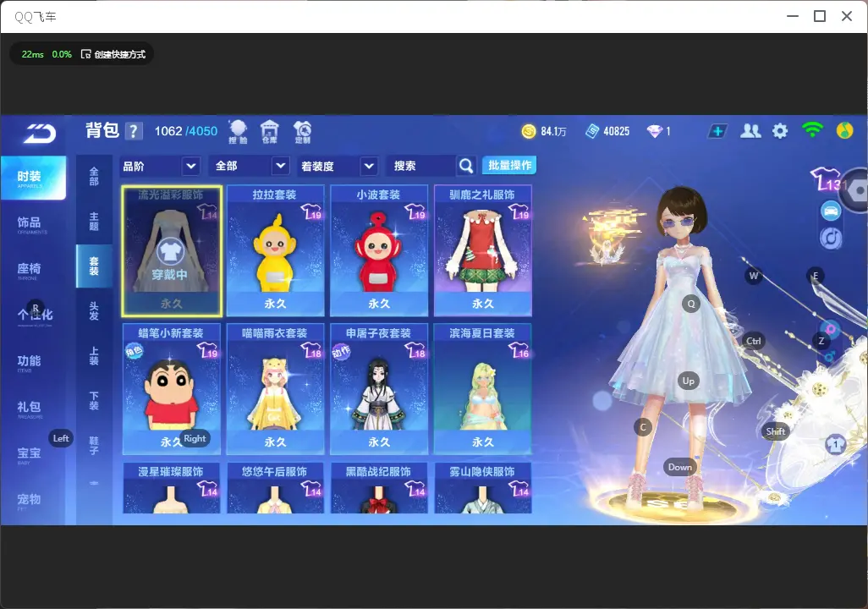The image size is (868, 609).
Task: Click the magnifier search icon
Action: pos(466,166)
